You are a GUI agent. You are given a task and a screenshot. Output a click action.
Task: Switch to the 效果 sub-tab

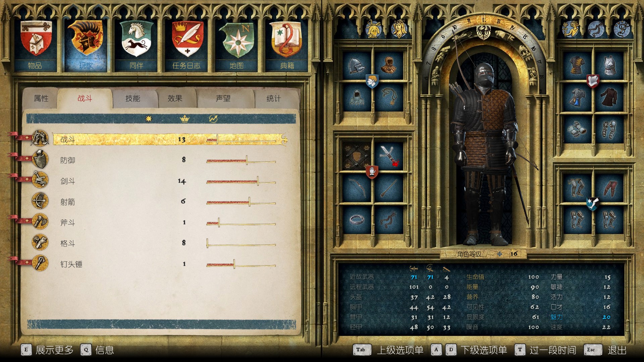pyautogui.click(x=175, y=98)
